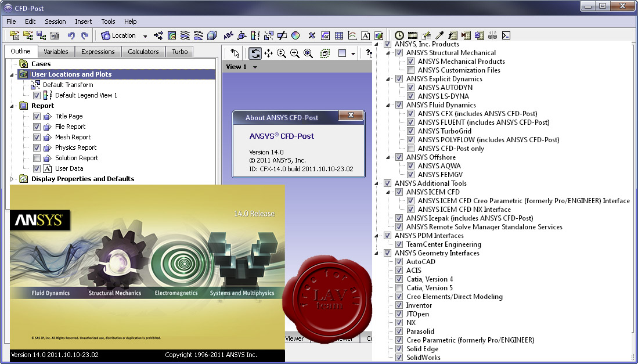Open the Timestep Selector clock icon
The height and width of the screenshot is (364, 638).
click(x=399, y=35)
